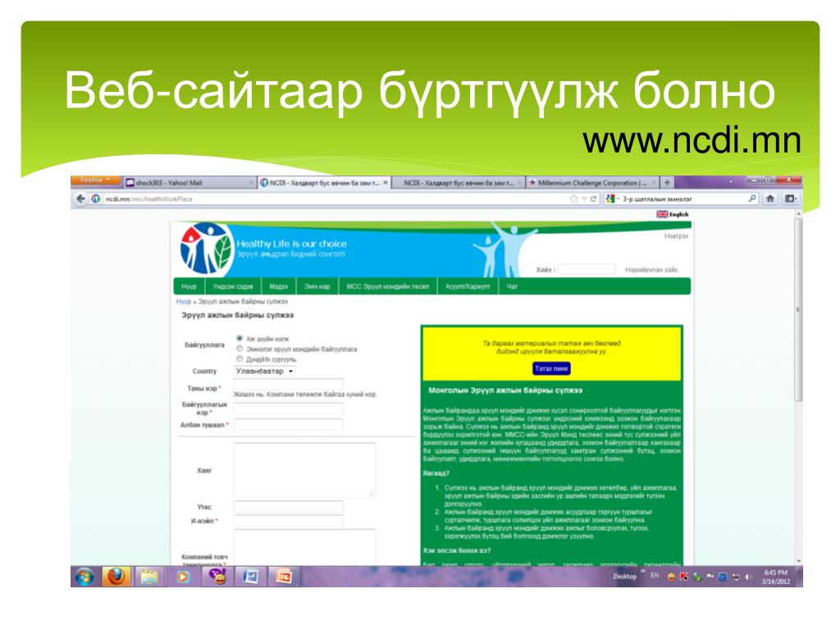The height and width of the screenshot is (630, 840).
Task: Click the browser back arrow button
Action: 80,199
